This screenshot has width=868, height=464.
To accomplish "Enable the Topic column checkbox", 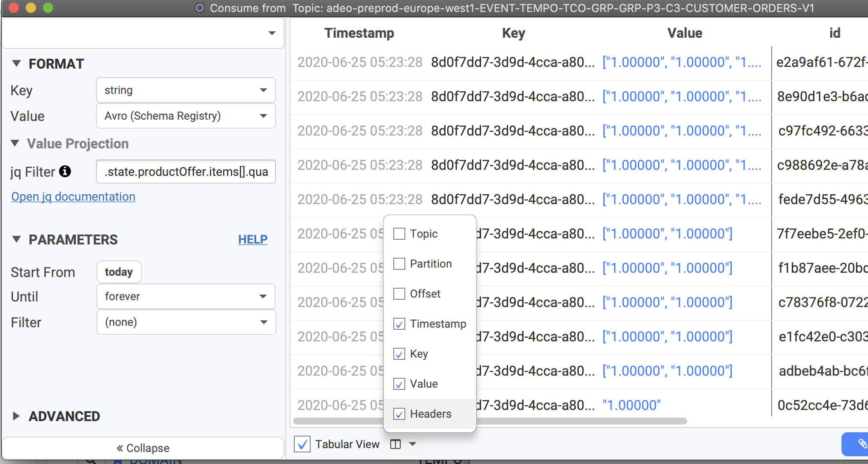I will click(x=399, y=234).
